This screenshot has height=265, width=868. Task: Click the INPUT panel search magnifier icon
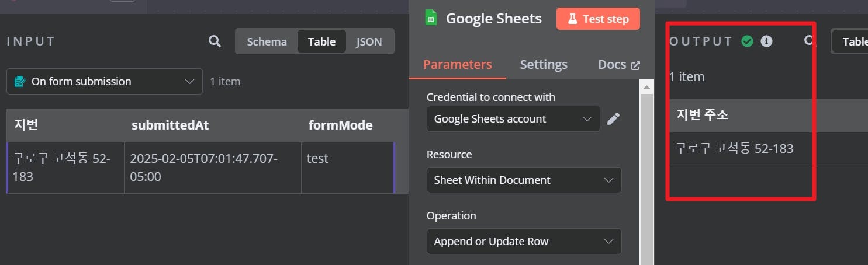215,41
